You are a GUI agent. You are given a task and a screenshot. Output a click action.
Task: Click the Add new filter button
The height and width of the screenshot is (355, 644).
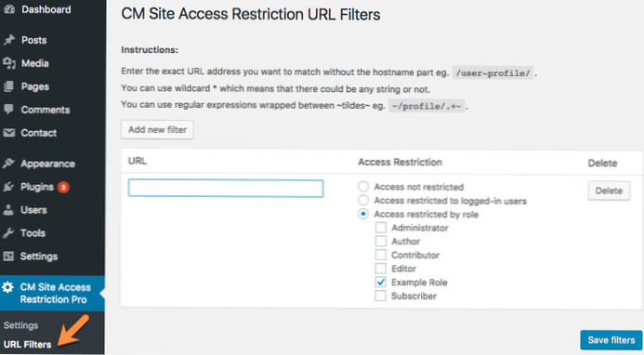pyautogui.click(x=157, y=129)
